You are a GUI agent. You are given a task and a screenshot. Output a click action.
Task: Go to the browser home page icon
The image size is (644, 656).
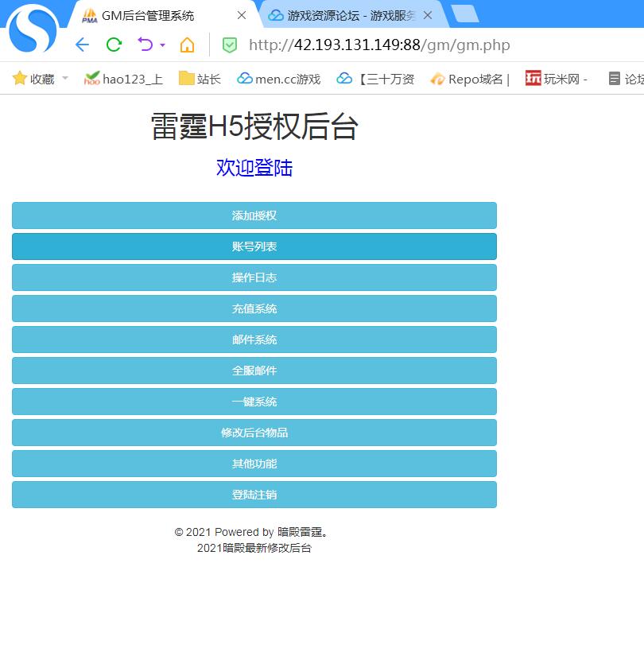(187, 45)
